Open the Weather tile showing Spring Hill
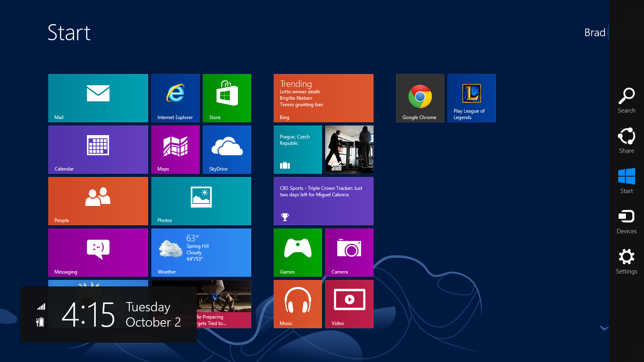The width and height of the screenshot is (644, 362). 201,253
